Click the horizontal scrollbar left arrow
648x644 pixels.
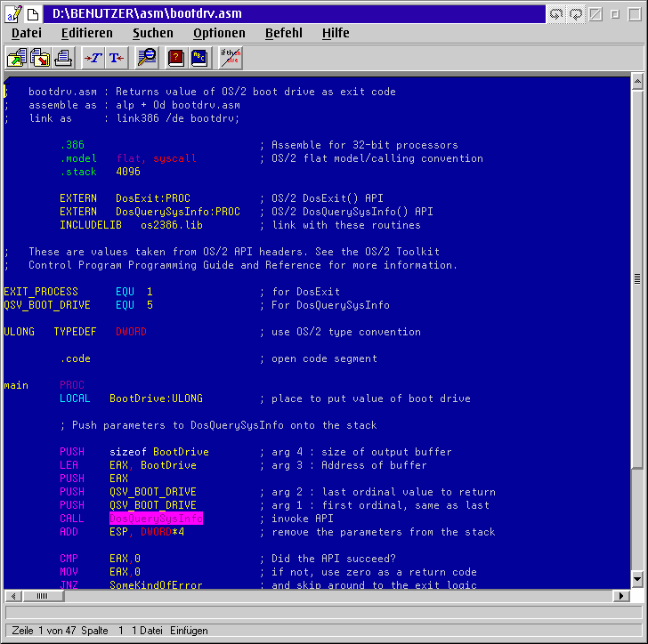tap(13, 596)
